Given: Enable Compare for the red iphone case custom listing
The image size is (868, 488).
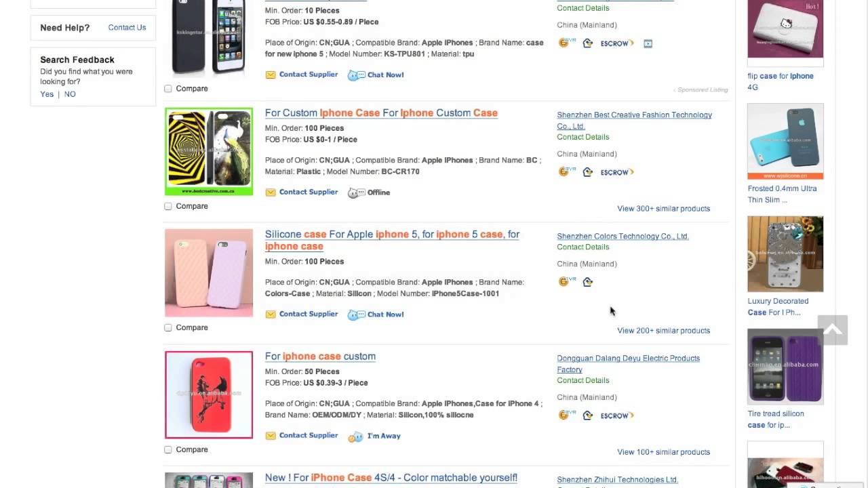Looking at the screenshot, I should coord(168,449).
